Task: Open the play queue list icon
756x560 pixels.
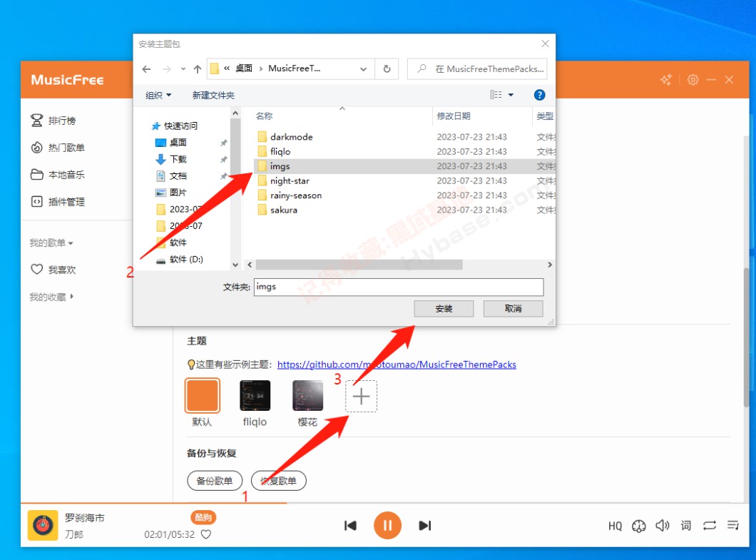Action: tap(733, 525)
